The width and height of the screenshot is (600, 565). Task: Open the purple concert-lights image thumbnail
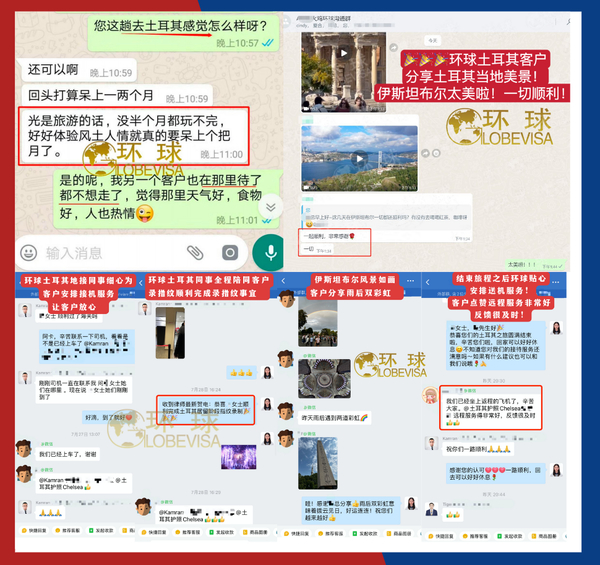coord(238,457)
